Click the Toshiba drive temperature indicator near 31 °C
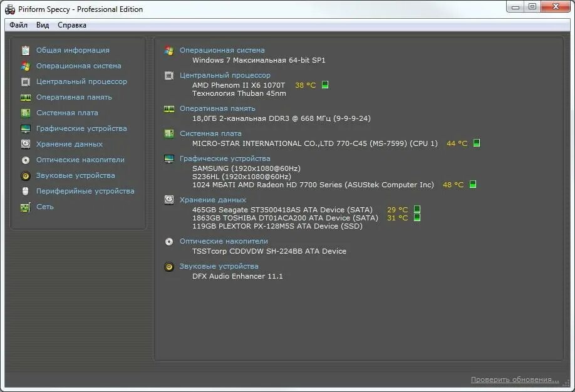The image size is (575, 392). point(417,217)
